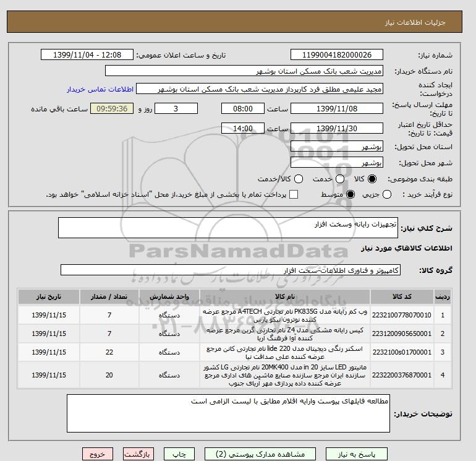This screenshot has height=461, width=476.
Task: Choose the متوسط purchase type
Action: 351,194
